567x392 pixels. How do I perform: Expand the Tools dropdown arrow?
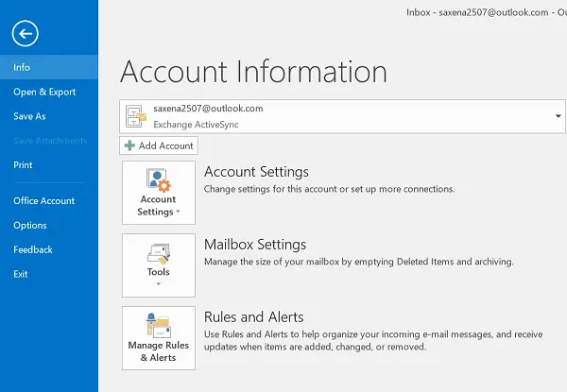159,284
